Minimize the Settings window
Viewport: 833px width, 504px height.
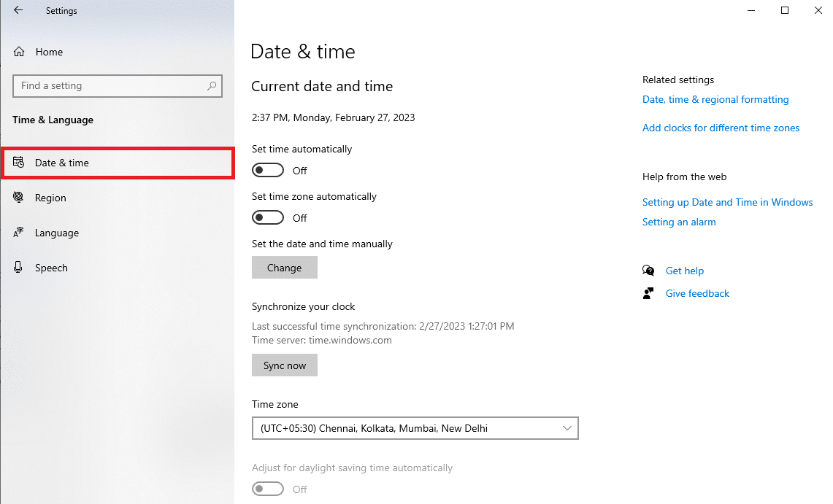[751, 10]
